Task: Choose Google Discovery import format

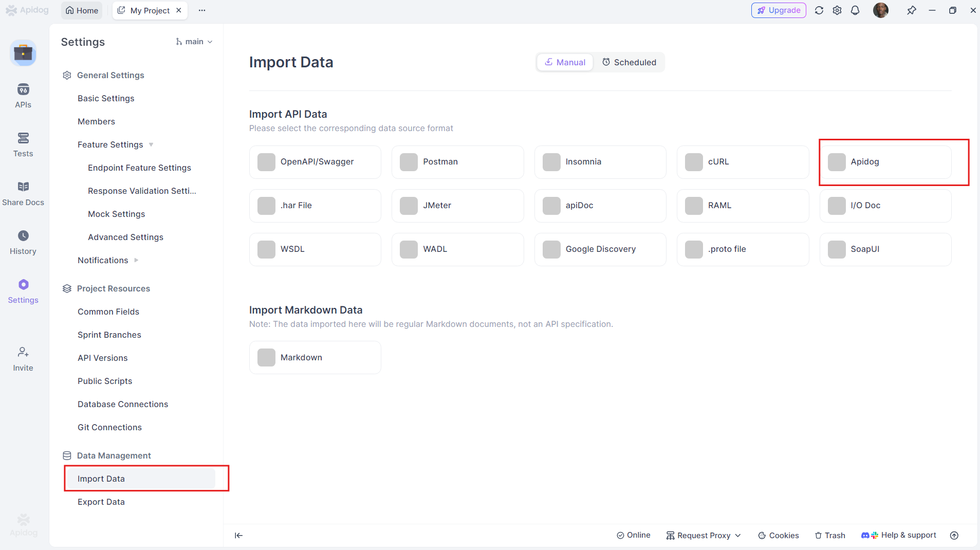Action: (x=600, y=249)
